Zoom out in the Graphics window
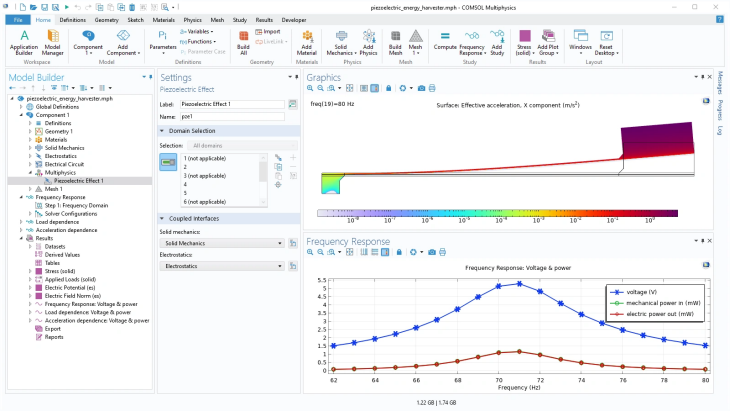This screenshot has height=411, width=730. (320, 88)
